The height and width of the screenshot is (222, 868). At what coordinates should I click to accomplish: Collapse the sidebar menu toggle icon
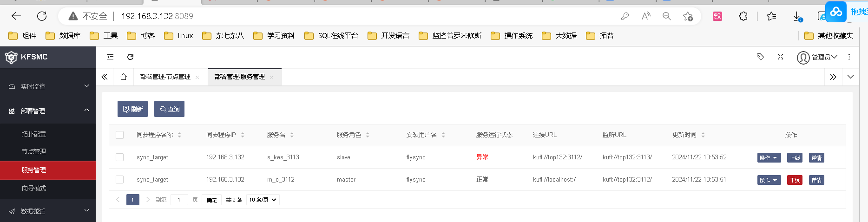(x=110, y=57)
